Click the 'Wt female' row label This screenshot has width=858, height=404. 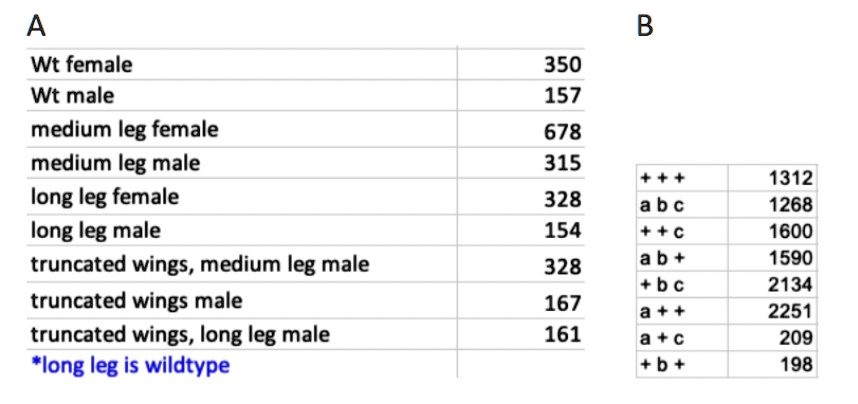(81, 65)
